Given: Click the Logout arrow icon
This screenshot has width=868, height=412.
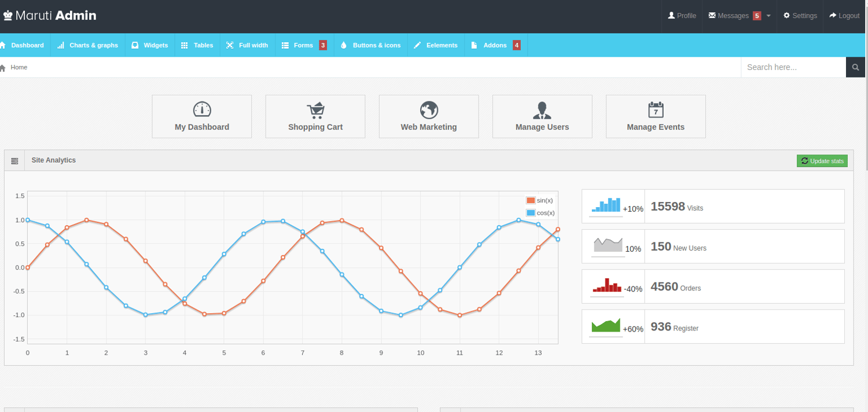Looking at the screenshot, I should coord(833,16).
